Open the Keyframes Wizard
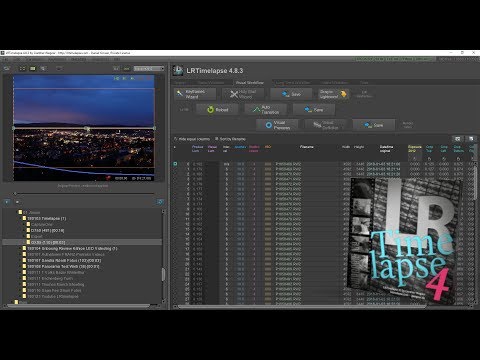This screenshot has height=360, width=480. click(195, 94)
